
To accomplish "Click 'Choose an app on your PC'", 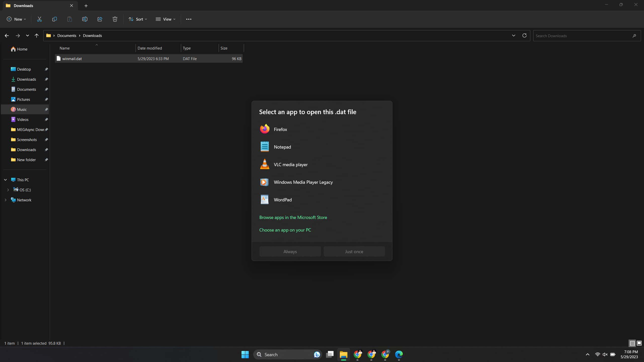I will coord(285,230).
